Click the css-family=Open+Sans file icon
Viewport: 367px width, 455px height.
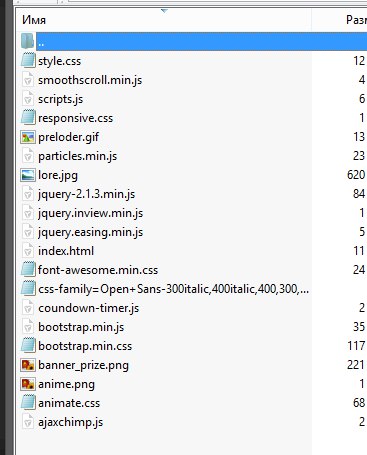click(28, 289)
